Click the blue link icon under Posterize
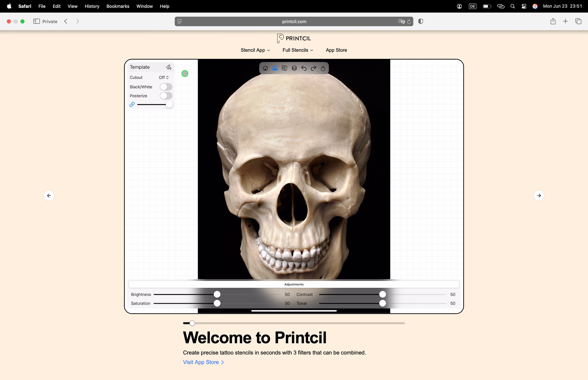The height and width of the screenshot is (380, 588). click(132, 105)
